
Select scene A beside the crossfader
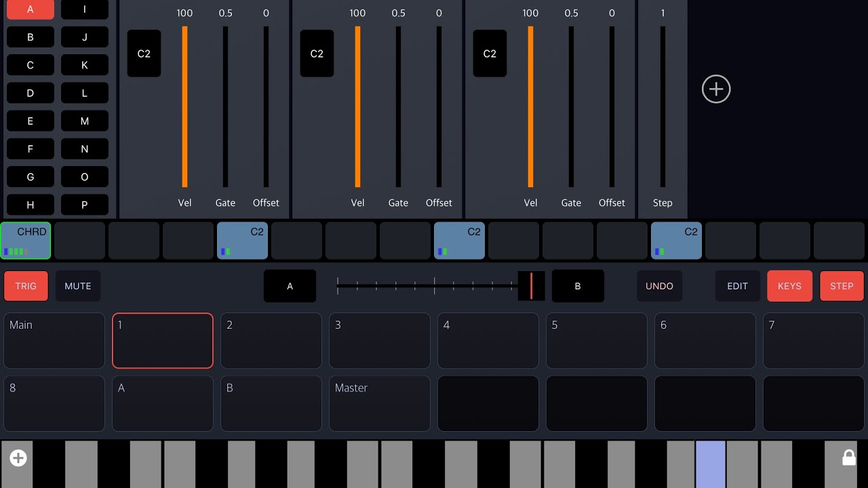pyautogui.click(x=290, y=286)
